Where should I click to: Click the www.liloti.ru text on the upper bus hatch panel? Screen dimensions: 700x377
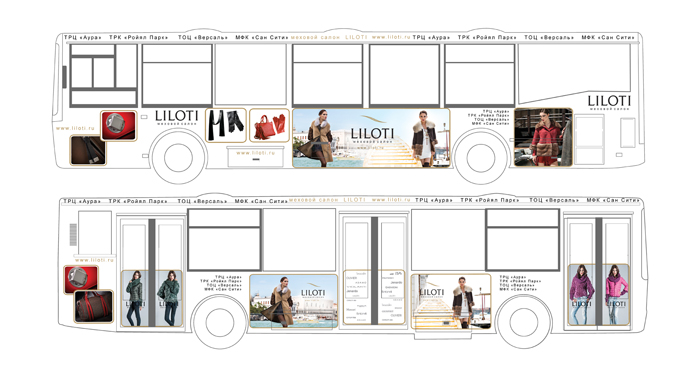point(255,153)
